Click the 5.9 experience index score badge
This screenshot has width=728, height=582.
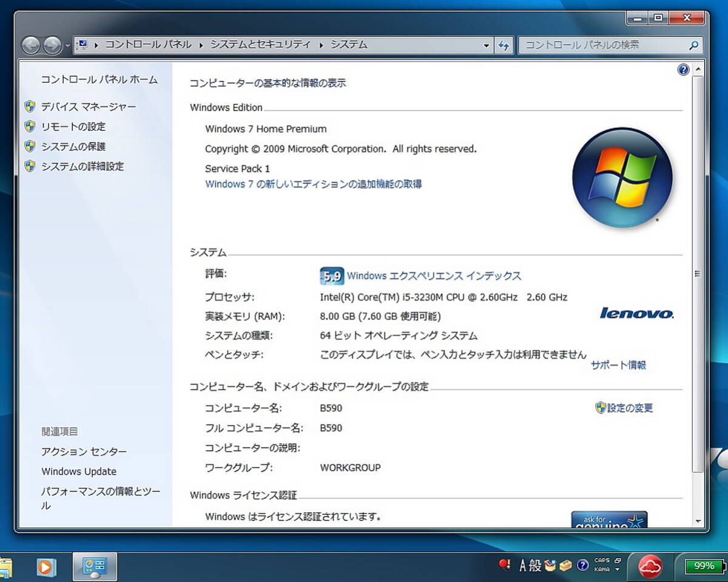tap(331, 276)
